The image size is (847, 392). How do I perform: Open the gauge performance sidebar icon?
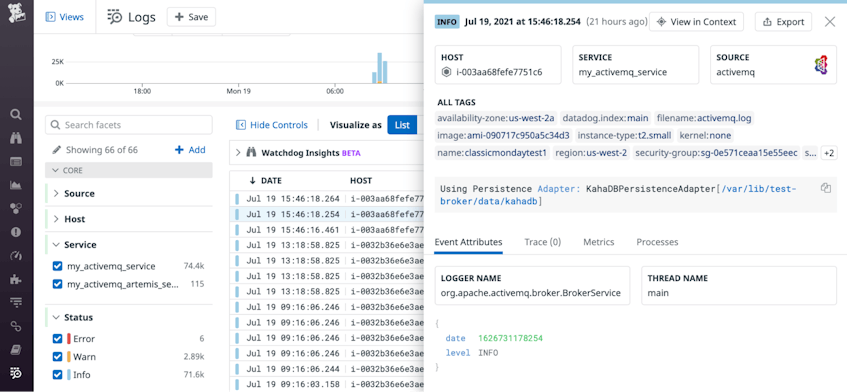[x=16, y=256]
